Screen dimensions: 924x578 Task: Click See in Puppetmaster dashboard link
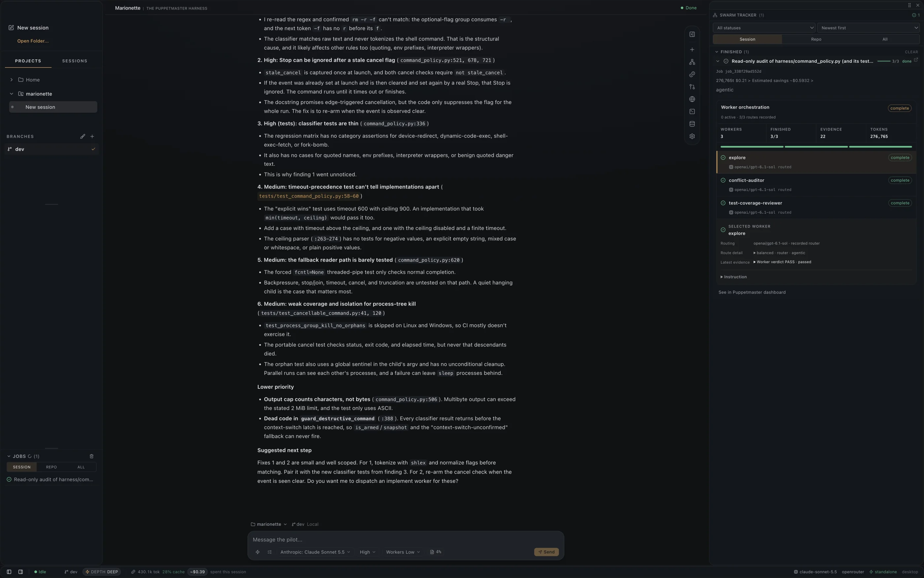[x=752, y=292]
